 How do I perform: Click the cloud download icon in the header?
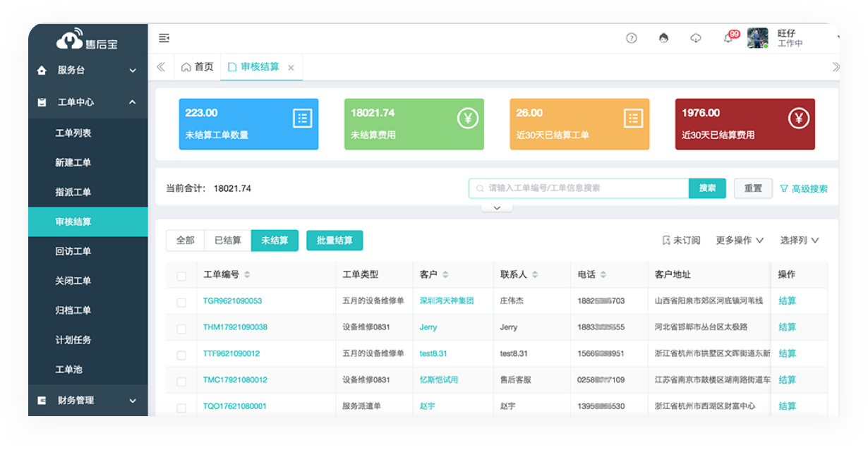tap(696, 38)
